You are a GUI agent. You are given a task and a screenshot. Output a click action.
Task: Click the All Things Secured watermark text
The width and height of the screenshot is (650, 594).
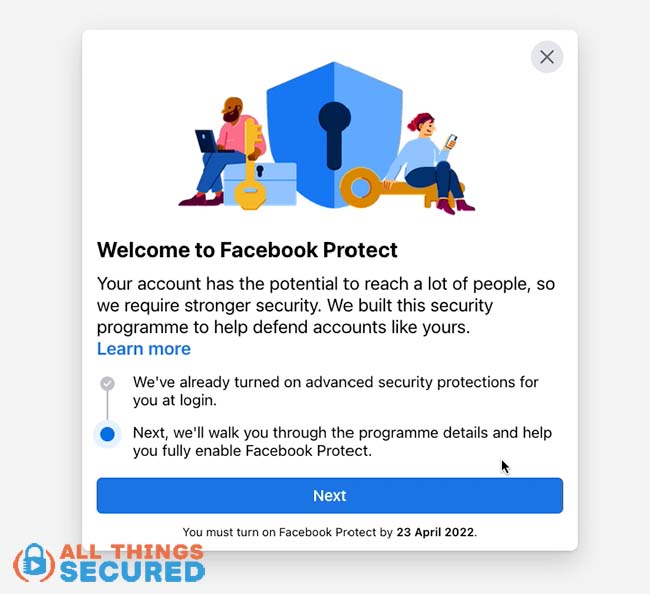pos(132,563)
